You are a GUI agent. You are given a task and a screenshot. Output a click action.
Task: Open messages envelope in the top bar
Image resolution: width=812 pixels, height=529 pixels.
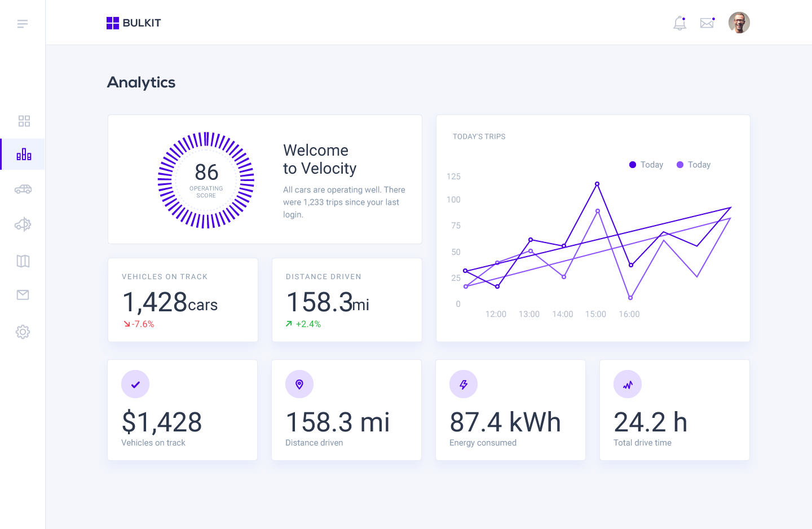click(x=707, y=23)
